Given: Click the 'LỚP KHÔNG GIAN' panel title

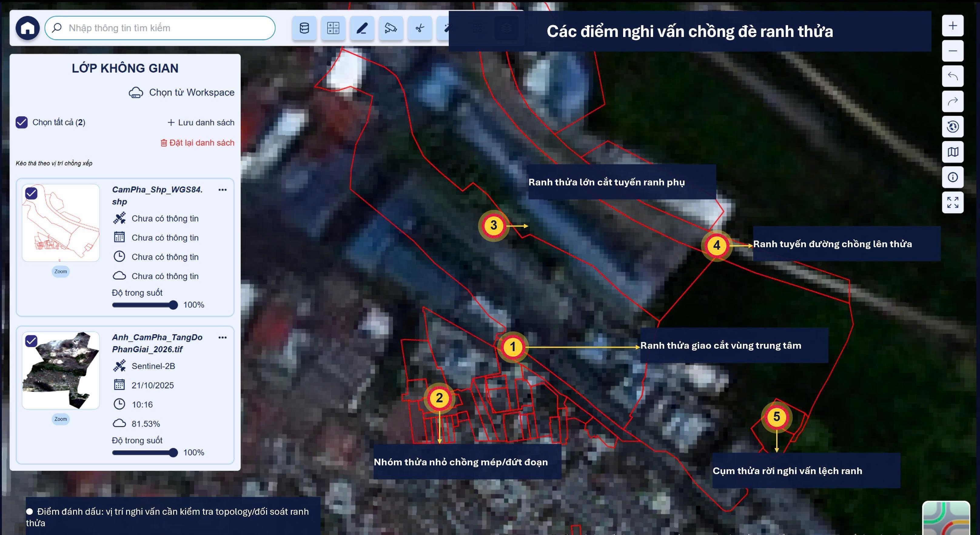Looking at the screenshot, I should [125, 68].
